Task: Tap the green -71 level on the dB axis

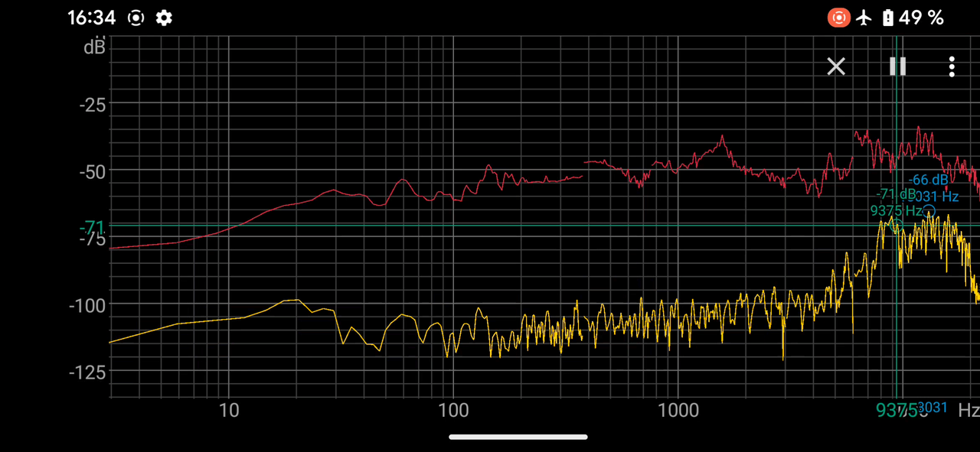Action: (93, 226)
